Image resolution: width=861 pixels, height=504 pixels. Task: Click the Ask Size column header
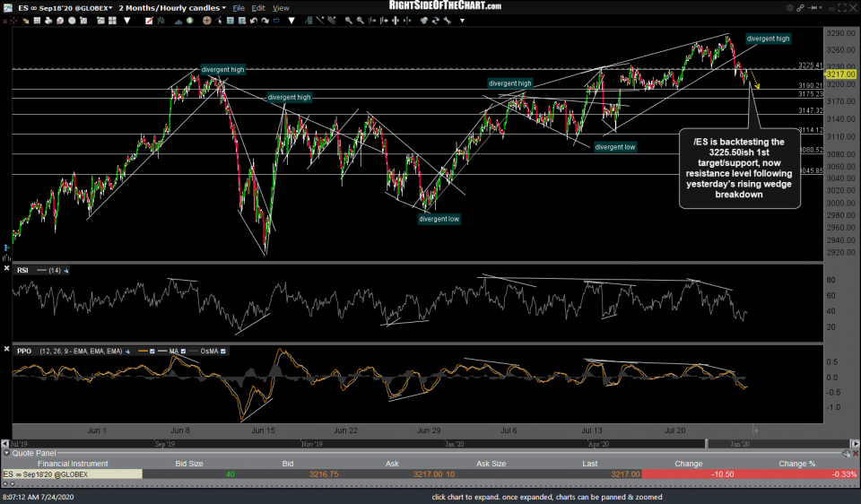point(491,464)
